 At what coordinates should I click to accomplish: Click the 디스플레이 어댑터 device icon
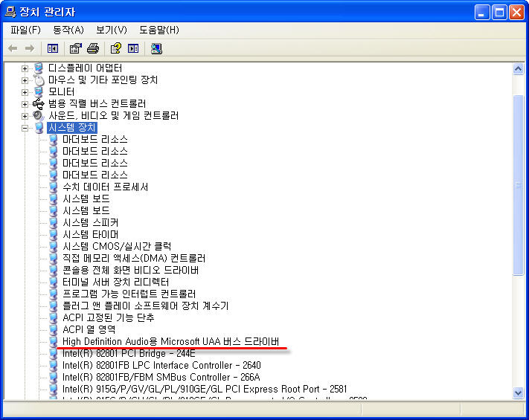tap(39, 68)
